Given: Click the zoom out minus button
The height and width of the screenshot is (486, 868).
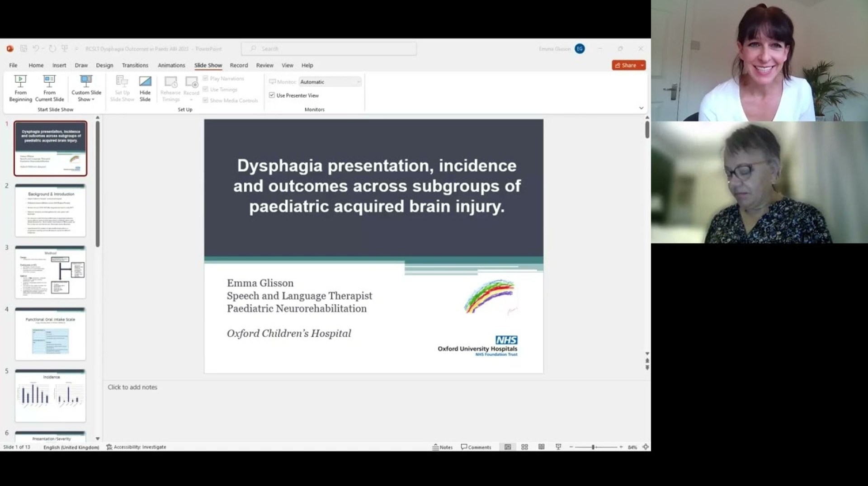Looking at the screenshot, I should click(x=571, y=447).
